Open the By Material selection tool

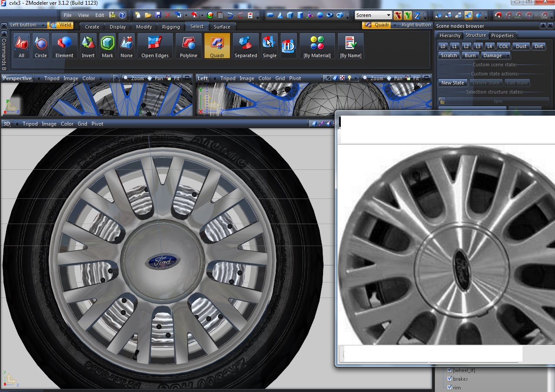317,46
